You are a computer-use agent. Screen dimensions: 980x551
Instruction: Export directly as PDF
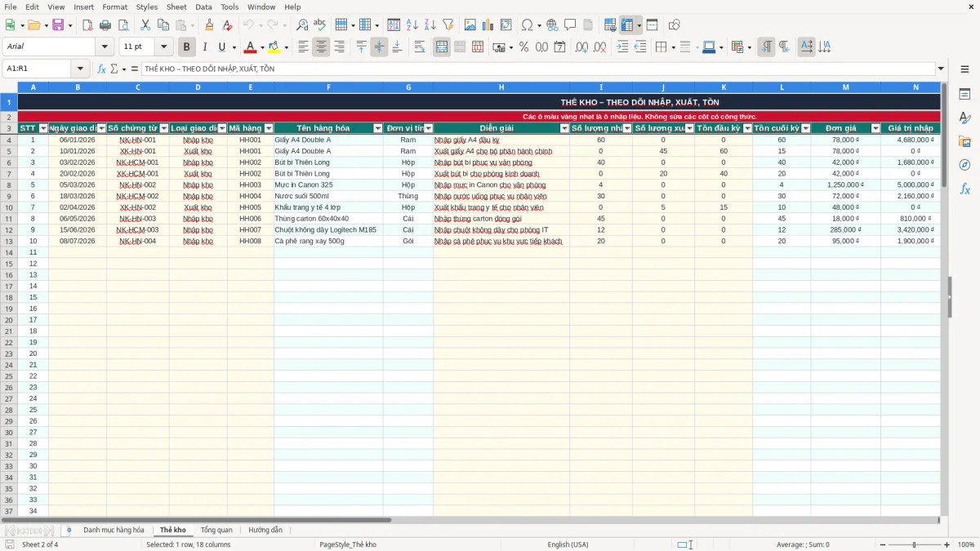87,25
